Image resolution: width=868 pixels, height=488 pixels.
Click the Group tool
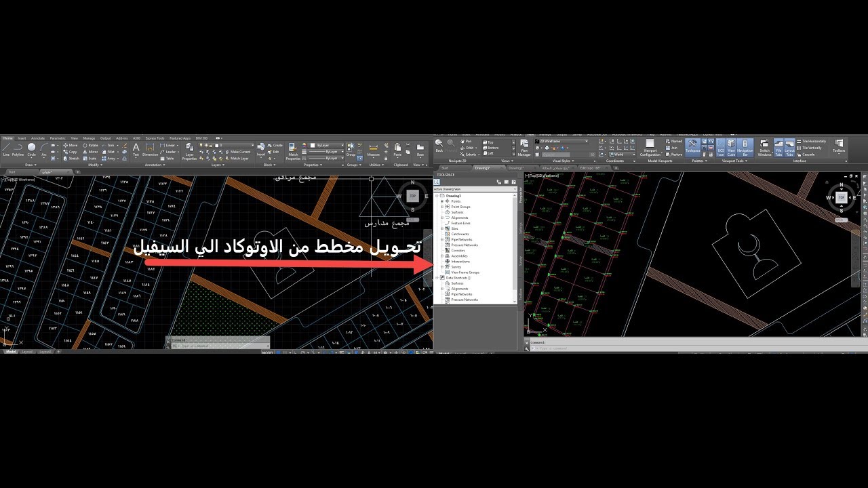(351, 149)
